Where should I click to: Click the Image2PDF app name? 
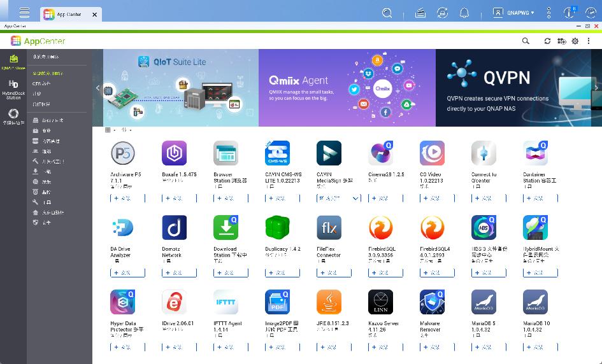click(x=282, y=326)
